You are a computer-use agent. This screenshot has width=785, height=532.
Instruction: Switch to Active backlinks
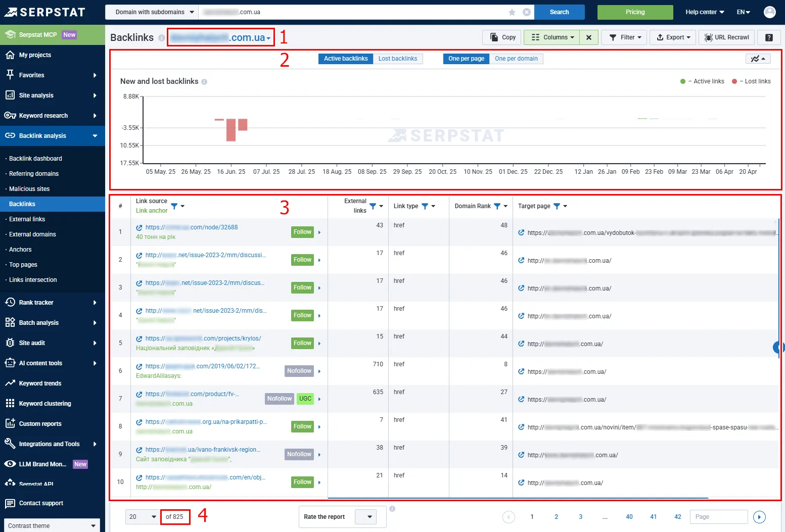346,59
